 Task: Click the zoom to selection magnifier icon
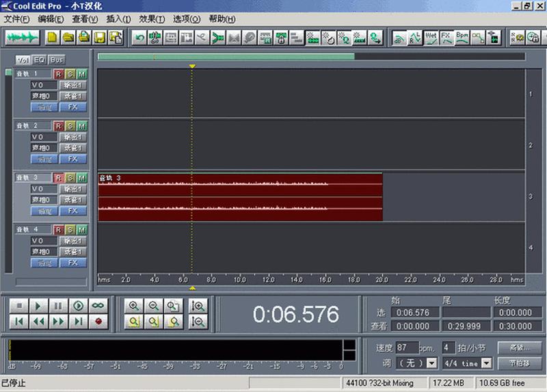134,322
